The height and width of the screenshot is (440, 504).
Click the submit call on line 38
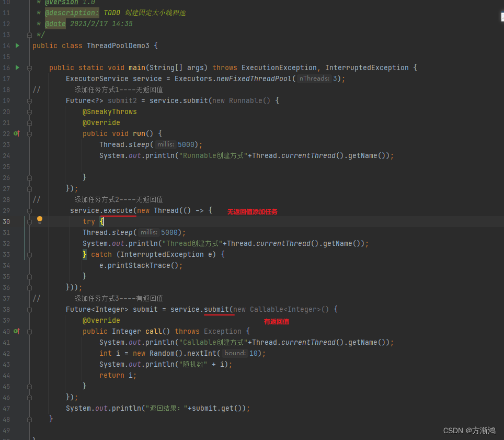pos(216,309)
